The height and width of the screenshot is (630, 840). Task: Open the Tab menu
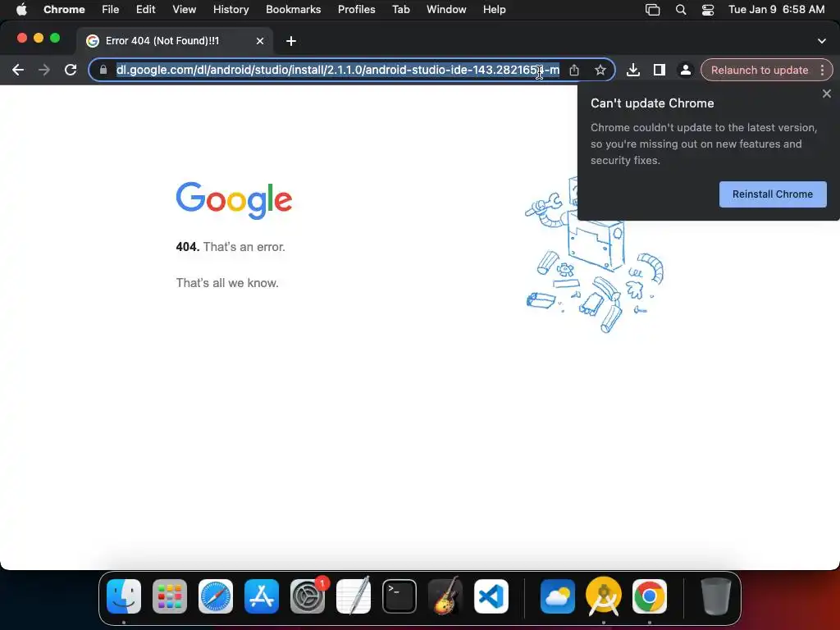pyautogui.click(x=400, y=9)
